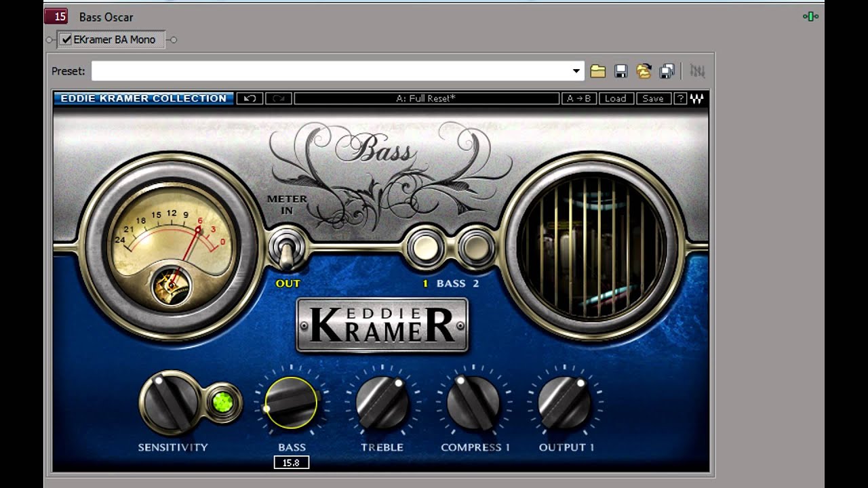Image resolution: width=868 pixels, height=488 pixels.
Task: Save preset with floppy disk icon
Action: tap(620, 71)
